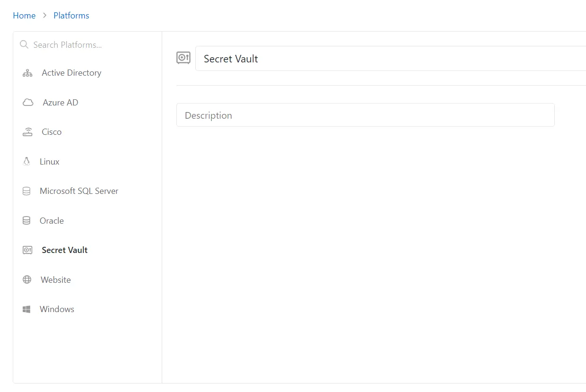586x392 pixels.
Task: Click the Secret Vault safe icon in sidebar
Action: tap(27, 250)
